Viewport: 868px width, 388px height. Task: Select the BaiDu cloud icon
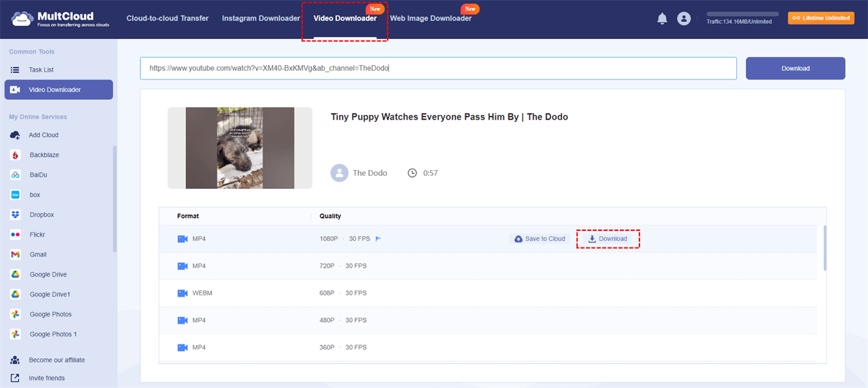[x=15, y=174]
